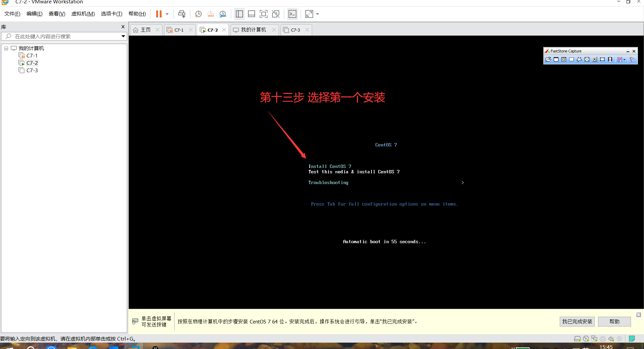
Task: Capture active window with FastStone
Action: [556, 59]
